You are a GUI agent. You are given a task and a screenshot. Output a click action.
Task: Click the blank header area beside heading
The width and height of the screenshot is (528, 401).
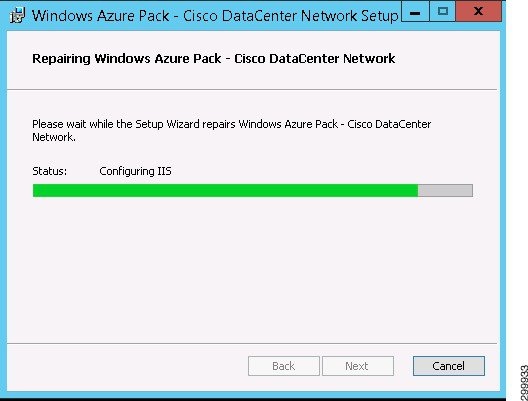[x=446, y=59]
